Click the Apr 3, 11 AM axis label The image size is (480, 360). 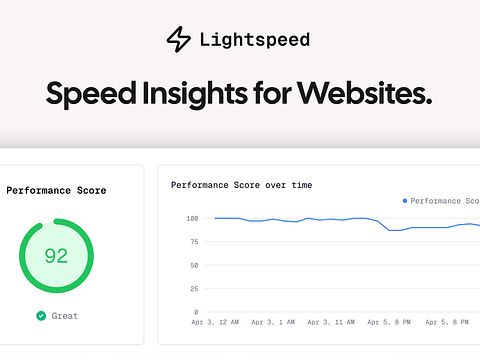(x=331, y=322)
